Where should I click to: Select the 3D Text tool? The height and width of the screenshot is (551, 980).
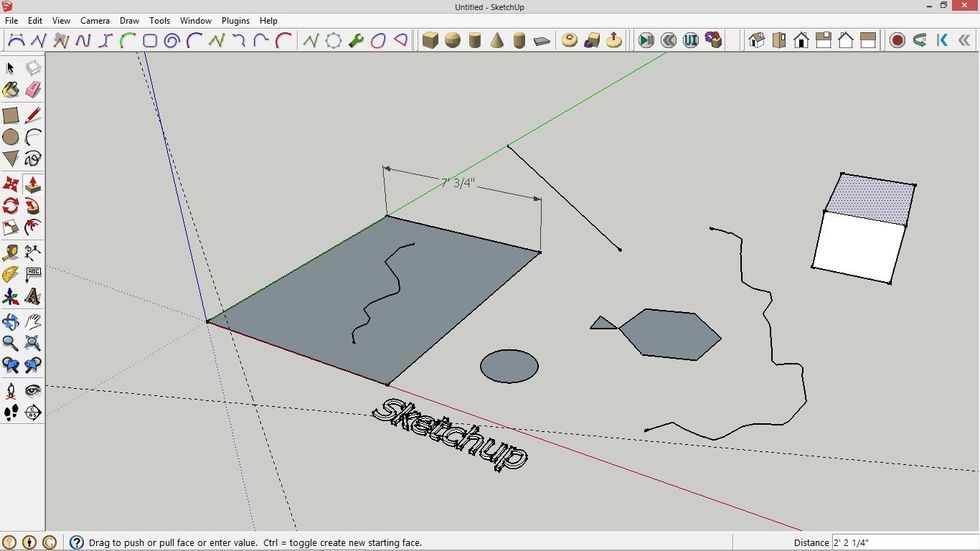(32, 296)
